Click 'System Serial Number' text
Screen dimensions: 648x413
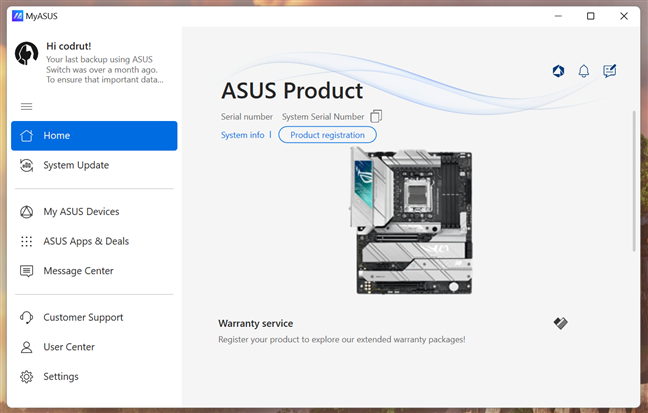pyautogui.click(x=323, y=117)
